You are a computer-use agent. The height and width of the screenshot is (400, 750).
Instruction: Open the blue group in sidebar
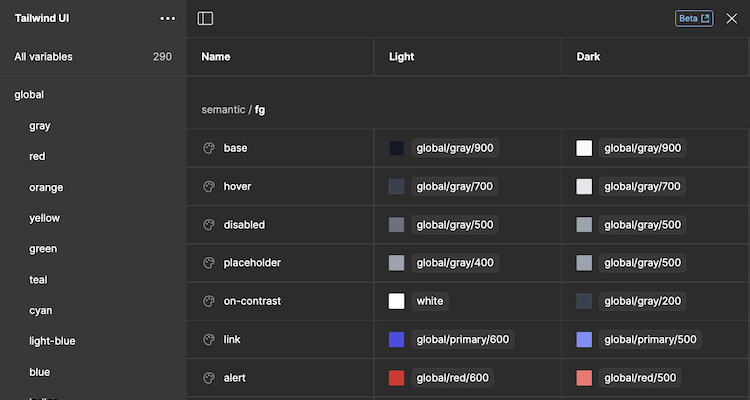[x=39, y=372]
